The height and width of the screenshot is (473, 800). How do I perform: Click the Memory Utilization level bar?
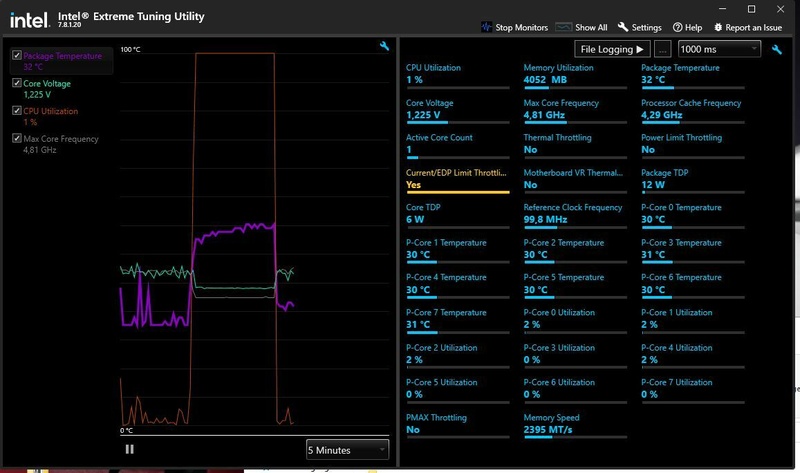click(575, 88)
